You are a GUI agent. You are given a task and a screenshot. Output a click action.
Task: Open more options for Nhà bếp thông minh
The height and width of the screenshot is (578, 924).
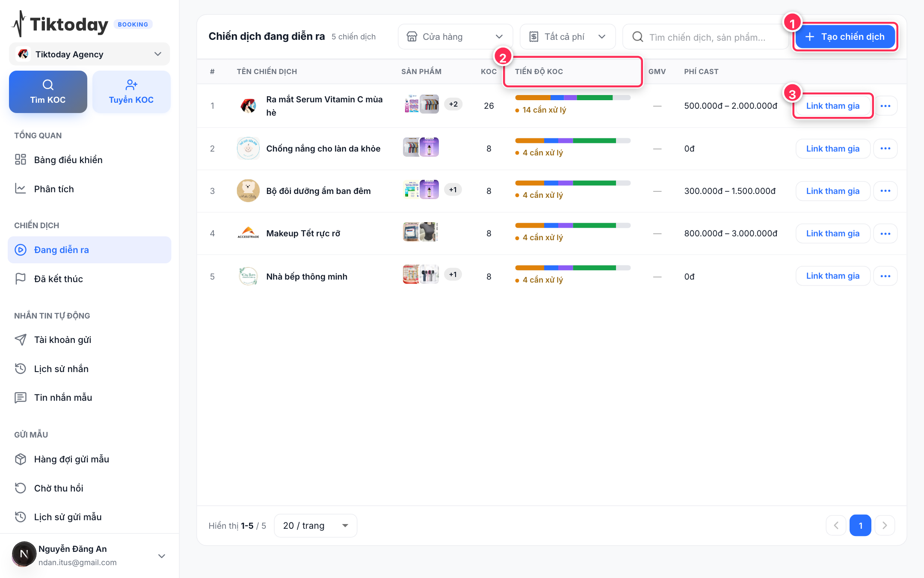coord(885,276)
